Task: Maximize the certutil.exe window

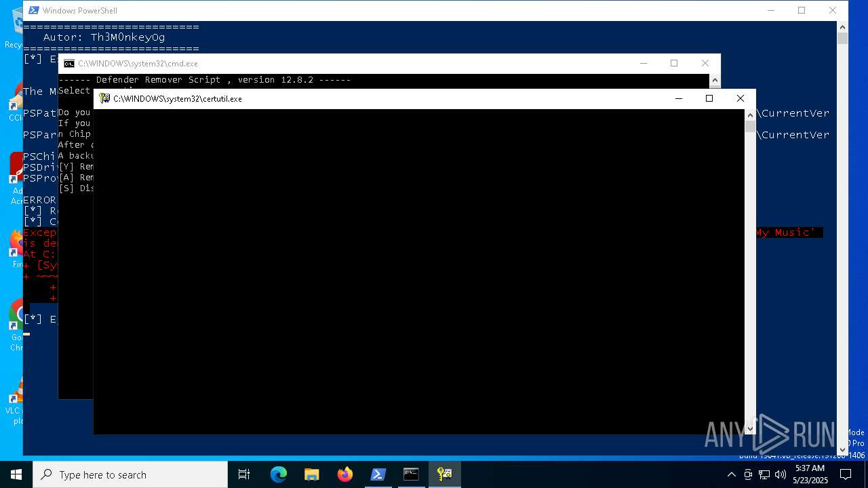Action: [709, 98]
